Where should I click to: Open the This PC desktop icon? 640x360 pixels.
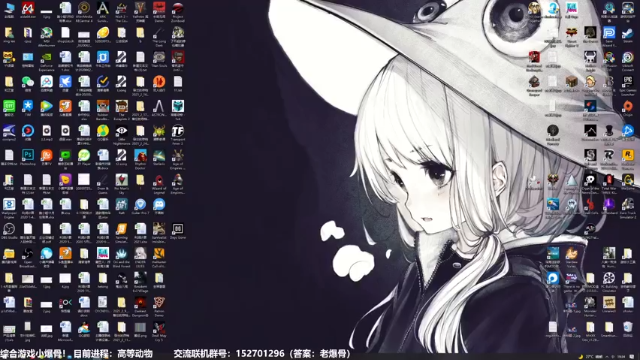[x=9, y=11]
